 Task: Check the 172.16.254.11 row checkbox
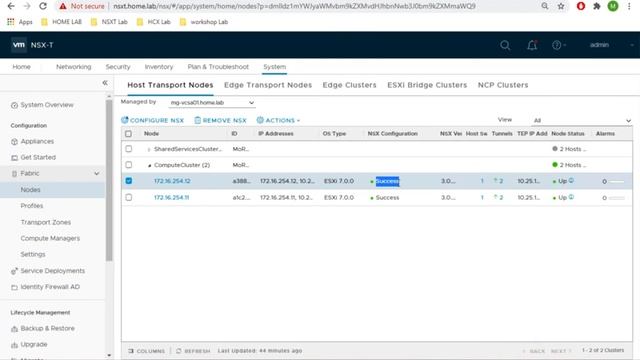(x=129, y=197)
